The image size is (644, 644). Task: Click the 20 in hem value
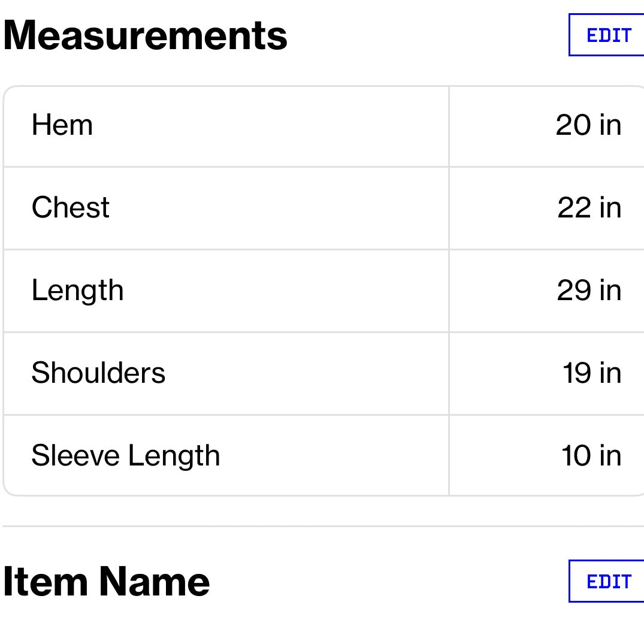coord(588,126)
